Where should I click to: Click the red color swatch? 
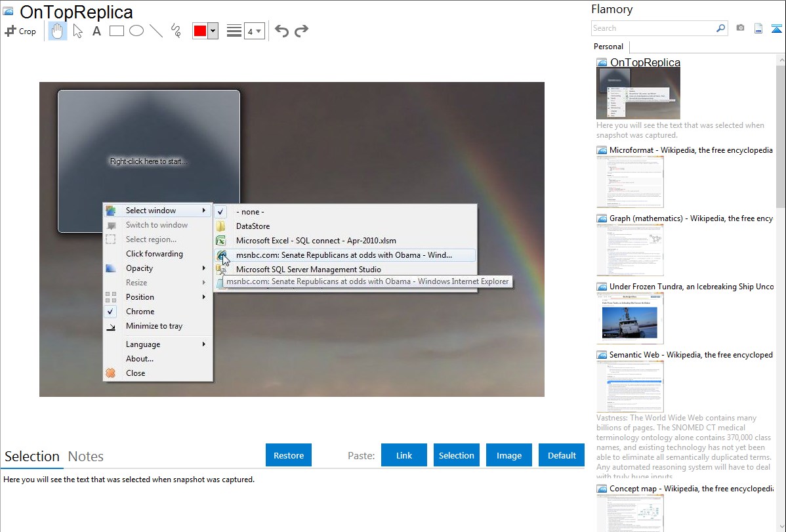[x=199, y=31]
